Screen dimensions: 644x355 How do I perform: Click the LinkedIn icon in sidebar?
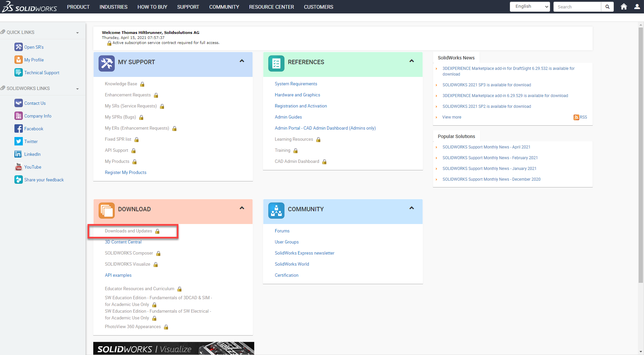pyautogui.click(x=18, y=154)
